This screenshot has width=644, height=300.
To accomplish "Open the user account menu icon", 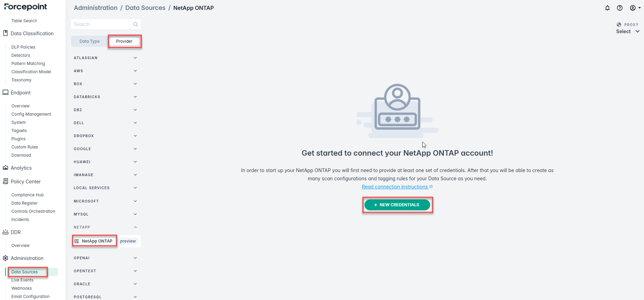I will [635, 8].
